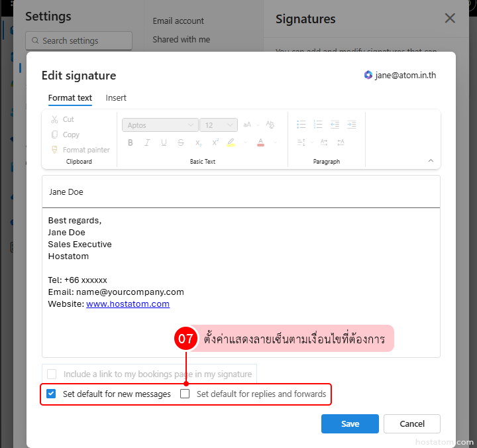Enable Set default for replies and forwards
The height and width of the screenshot is (448, 477).
pos(185,394)
